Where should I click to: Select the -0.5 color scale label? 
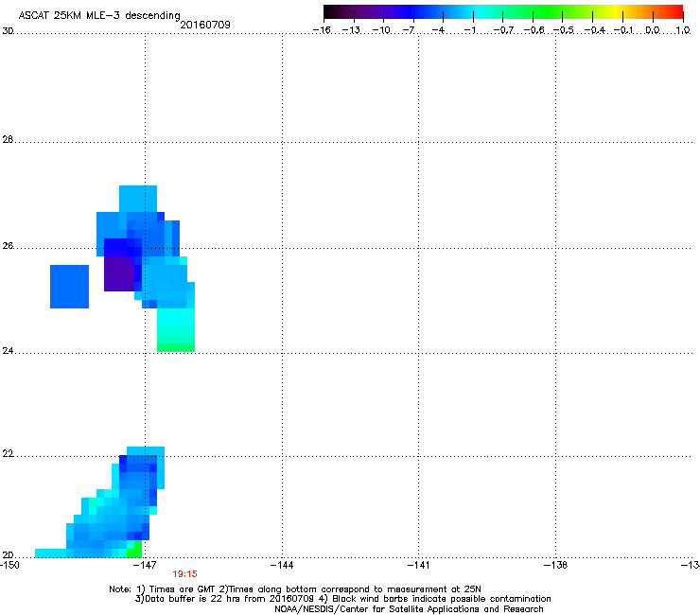click(x=564, y=30)
